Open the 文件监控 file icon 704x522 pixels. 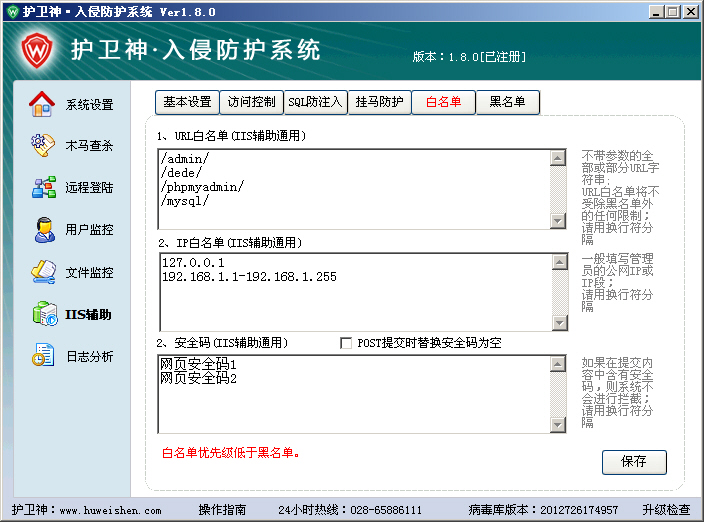click(x=43, y=272)
